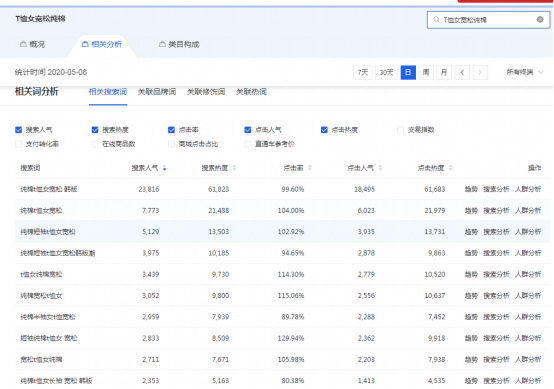Click the magnifier icon in search box
Screen dimensions: 554x389
point(436,19)
